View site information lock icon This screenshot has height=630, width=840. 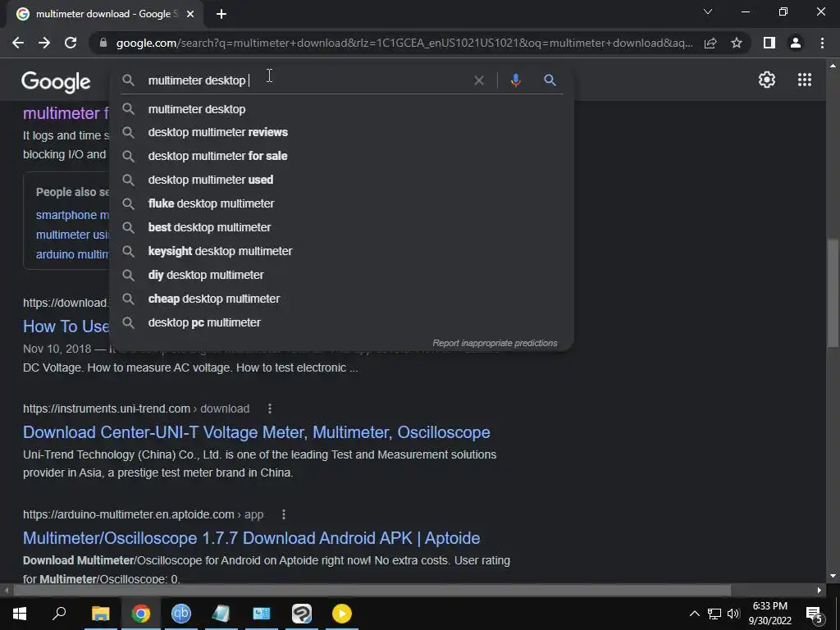point(103,43)
